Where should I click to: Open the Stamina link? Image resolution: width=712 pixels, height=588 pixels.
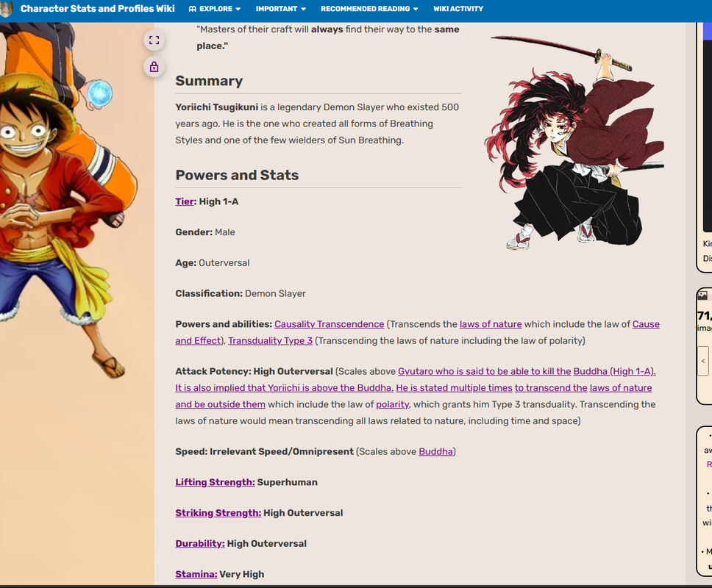point(196,574)
